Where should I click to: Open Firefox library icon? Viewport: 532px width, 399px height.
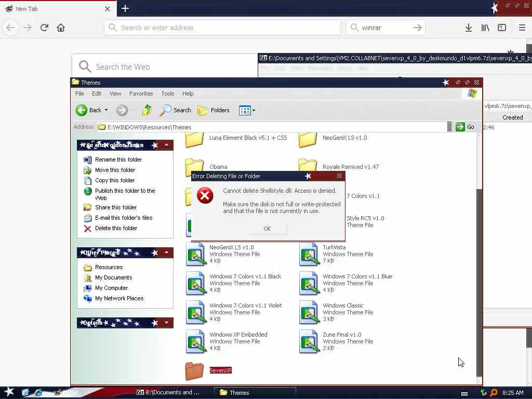(x=485, y=28)
